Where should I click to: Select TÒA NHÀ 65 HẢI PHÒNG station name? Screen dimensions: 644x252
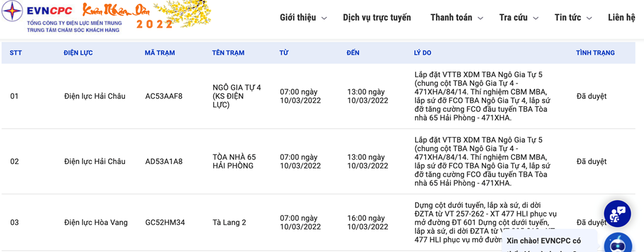pyautogui.click(x=234, y=162)
